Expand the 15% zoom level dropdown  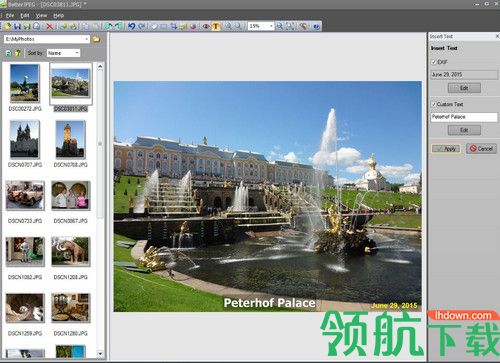(x=271, y=26)
